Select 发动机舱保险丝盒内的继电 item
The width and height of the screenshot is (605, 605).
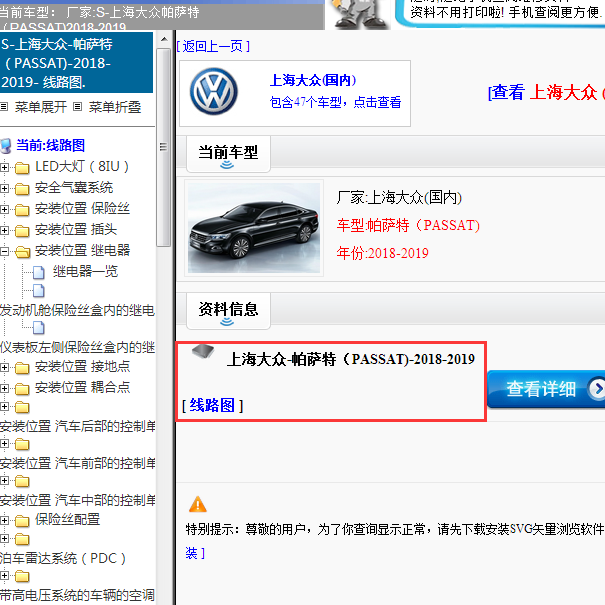pyautogui.click(x=77, y=310)
